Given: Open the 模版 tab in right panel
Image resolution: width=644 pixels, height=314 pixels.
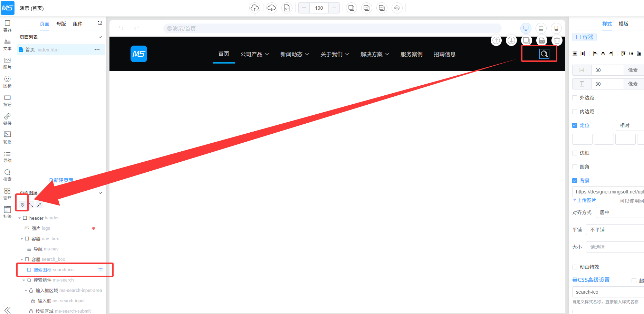Looking at the screenshot, I should click(623, 24).
